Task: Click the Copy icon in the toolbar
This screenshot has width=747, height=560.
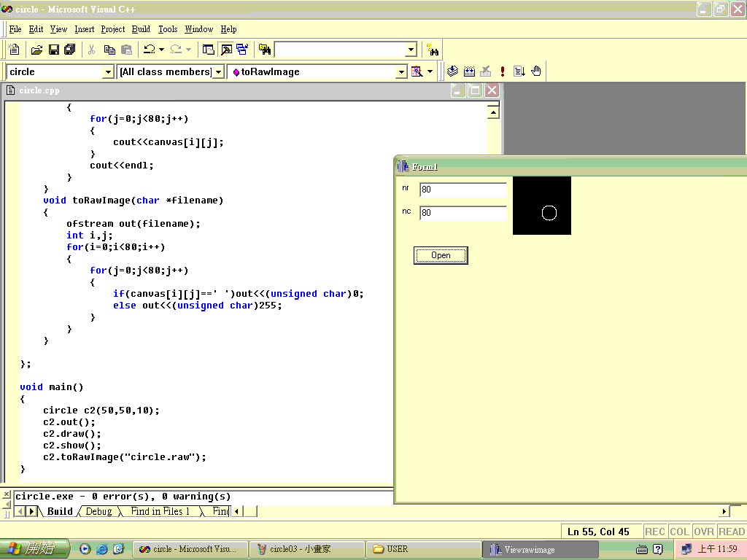Action: tap(109, 50)
